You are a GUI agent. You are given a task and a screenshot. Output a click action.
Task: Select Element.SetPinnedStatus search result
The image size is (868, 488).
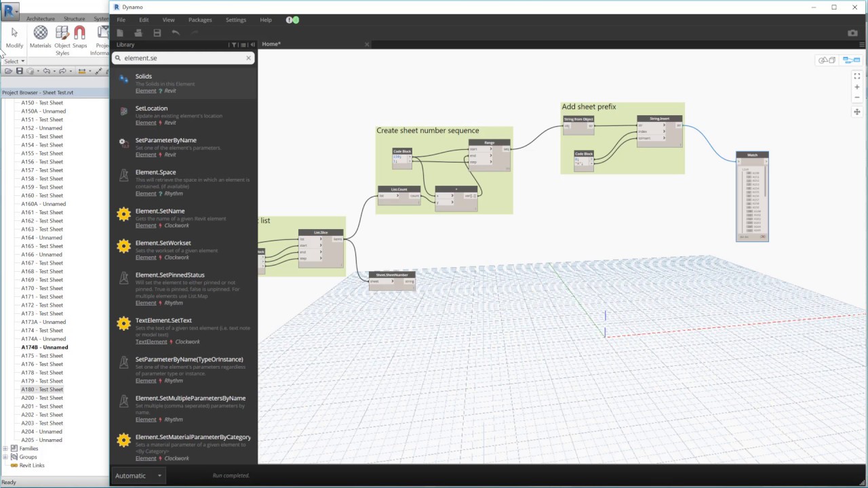click(184, 288)
